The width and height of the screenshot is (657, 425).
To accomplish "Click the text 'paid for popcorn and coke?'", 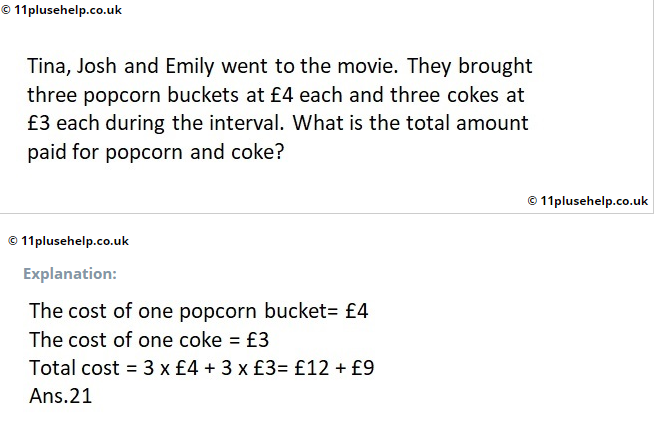I will [156, 152].
